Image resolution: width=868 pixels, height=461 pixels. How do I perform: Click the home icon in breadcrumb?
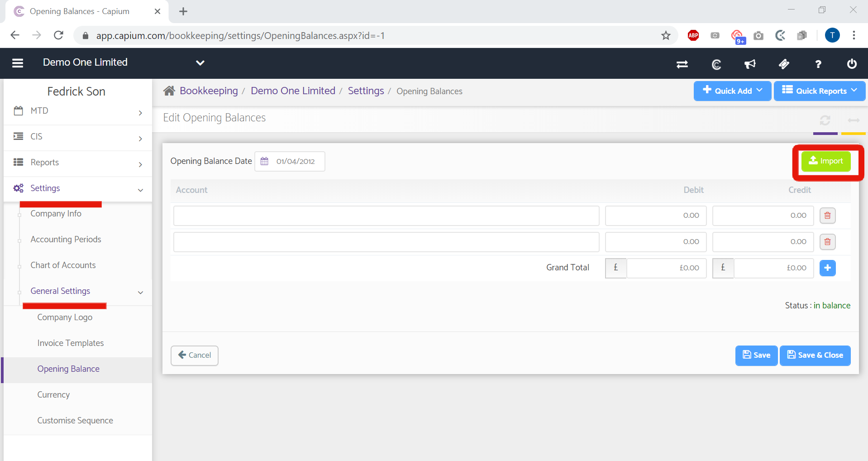tap(169, 91)
